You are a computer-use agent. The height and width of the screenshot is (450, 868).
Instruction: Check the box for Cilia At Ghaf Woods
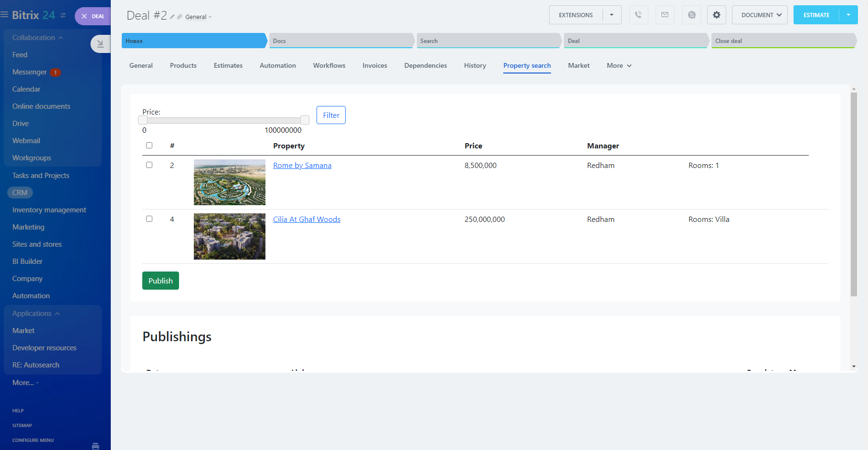tap(149, 219)
